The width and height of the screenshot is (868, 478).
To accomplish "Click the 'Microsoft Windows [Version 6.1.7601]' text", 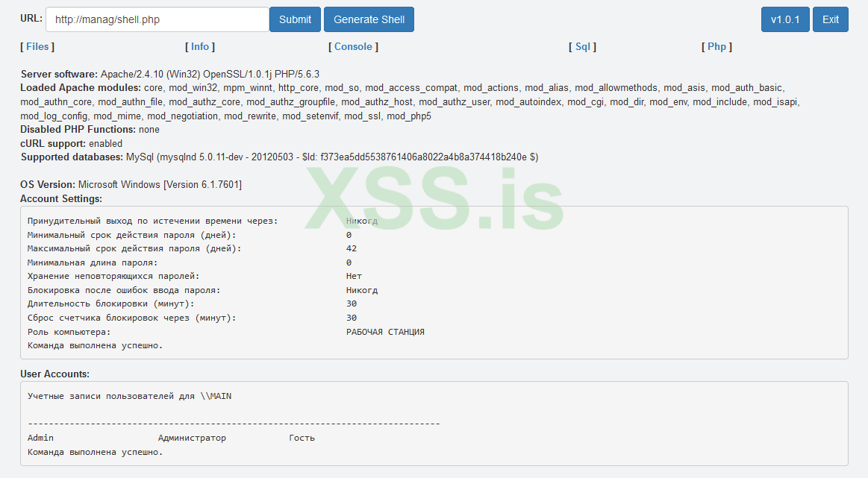I will pos(160,185).
